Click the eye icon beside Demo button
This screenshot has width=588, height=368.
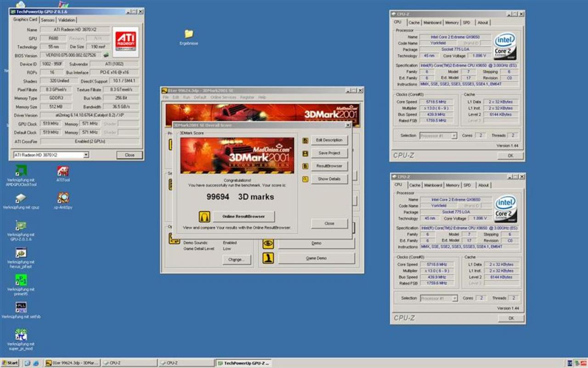[x=268, y=243]
